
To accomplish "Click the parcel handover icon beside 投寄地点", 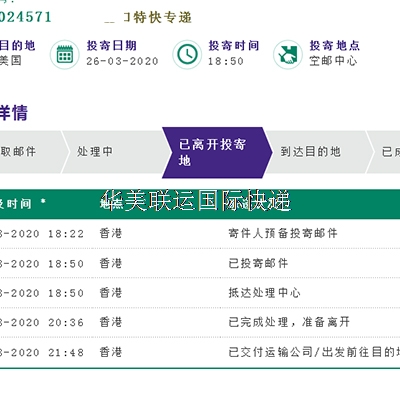I will click(x=288, y=54).
